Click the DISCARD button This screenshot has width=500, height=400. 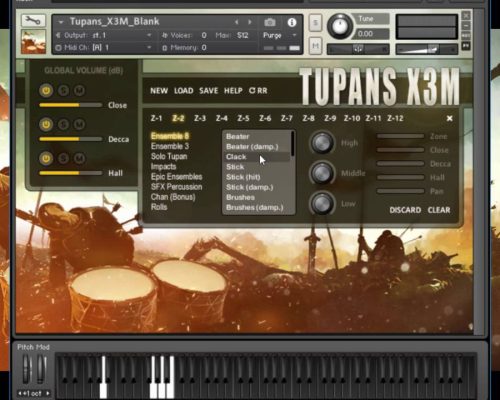(x=405, y=210)
